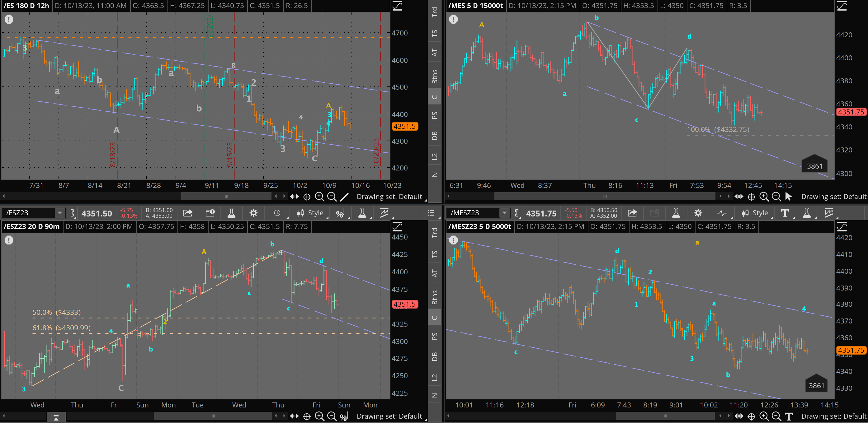This screenshot has height=423, width=868.
Task: Toggle time axis expansion on /MES 15000t chart
Action: pos(739,197)
